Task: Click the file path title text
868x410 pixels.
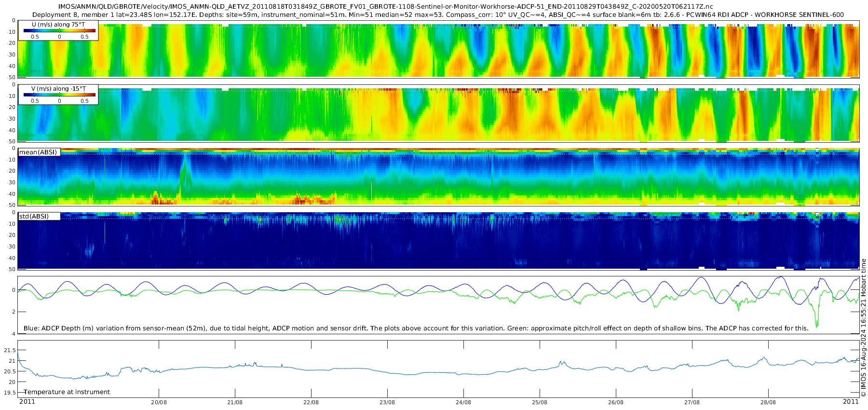Action: point(385,7)
